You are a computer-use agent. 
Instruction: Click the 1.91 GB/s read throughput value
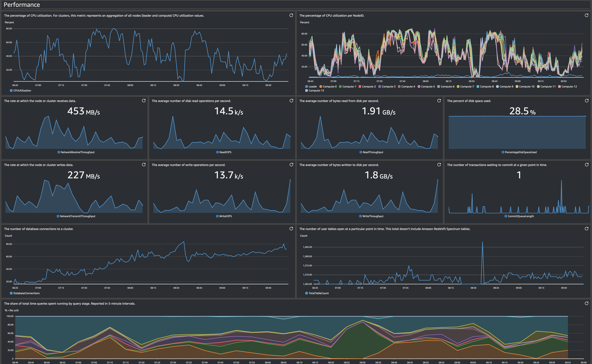(x=379, y=111)
